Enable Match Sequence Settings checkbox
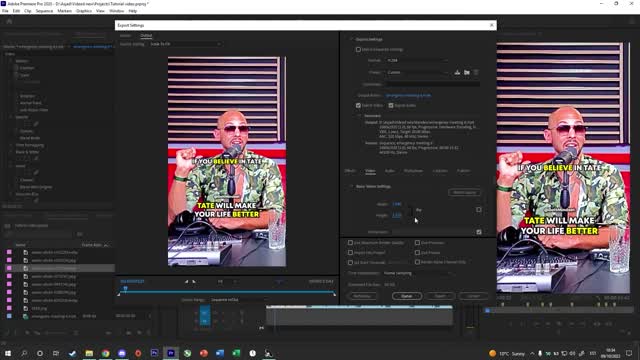The image size is (640, 360). 358,49
